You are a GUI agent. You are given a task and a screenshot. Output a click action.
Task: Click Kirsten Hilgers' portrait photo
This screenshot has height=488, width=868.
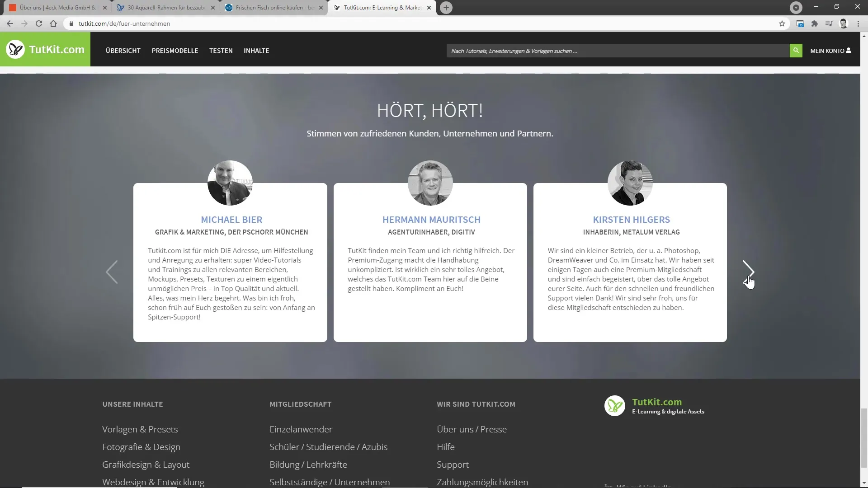pyautogui.click(x=630, y=183)
